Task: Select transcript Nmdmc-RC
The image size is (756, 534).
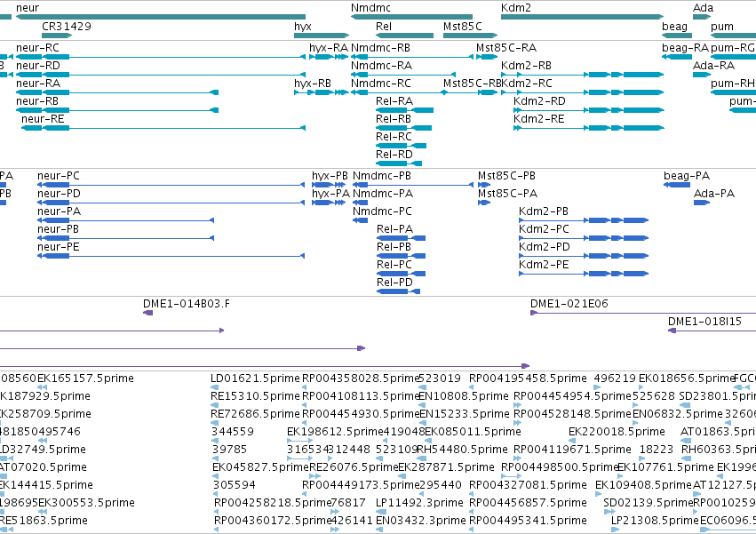Action: coord(399,92)
